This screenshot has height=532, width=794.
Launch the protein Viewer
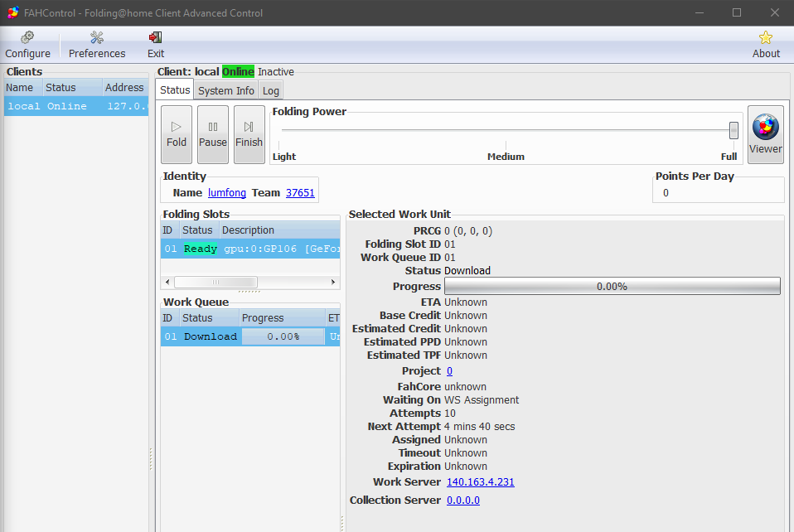coord(766,134)
